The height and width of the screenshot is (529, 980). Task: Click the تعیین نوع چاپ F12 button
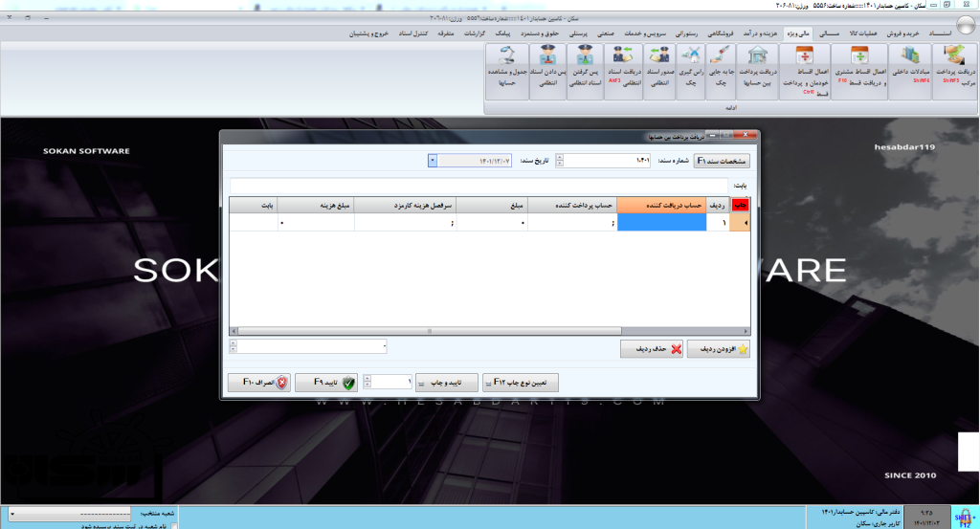[520, 383]
